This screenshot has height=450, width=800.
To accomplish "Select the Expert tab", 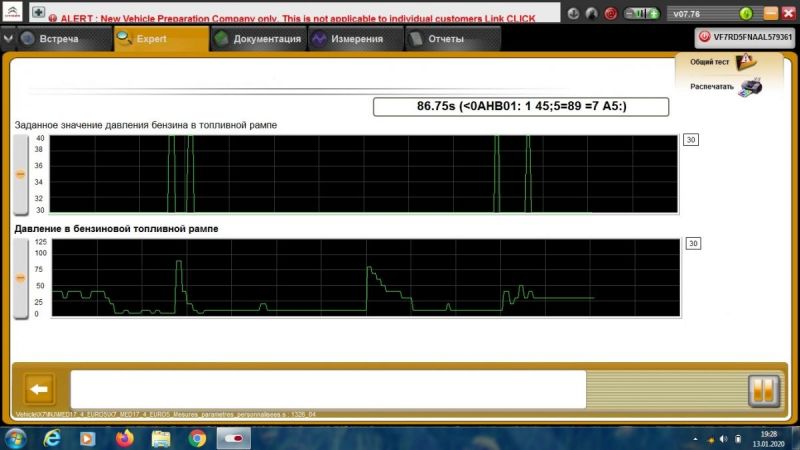I will [152, 39].
